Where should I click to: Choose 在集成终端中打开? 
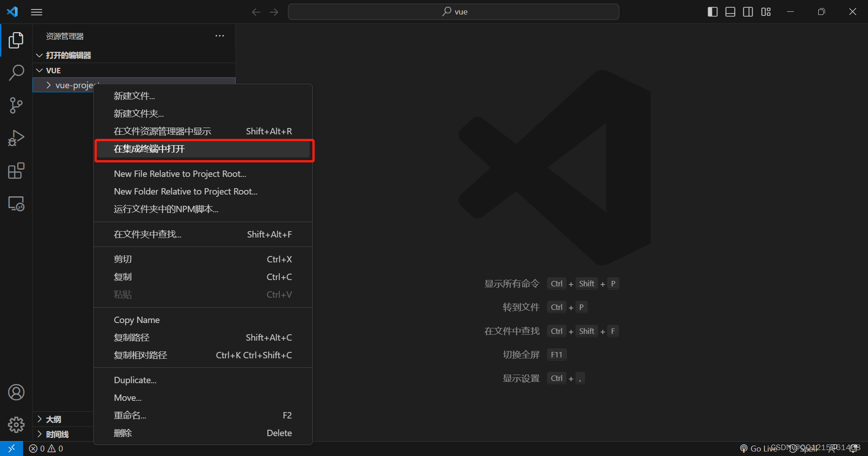pos(203,149)
